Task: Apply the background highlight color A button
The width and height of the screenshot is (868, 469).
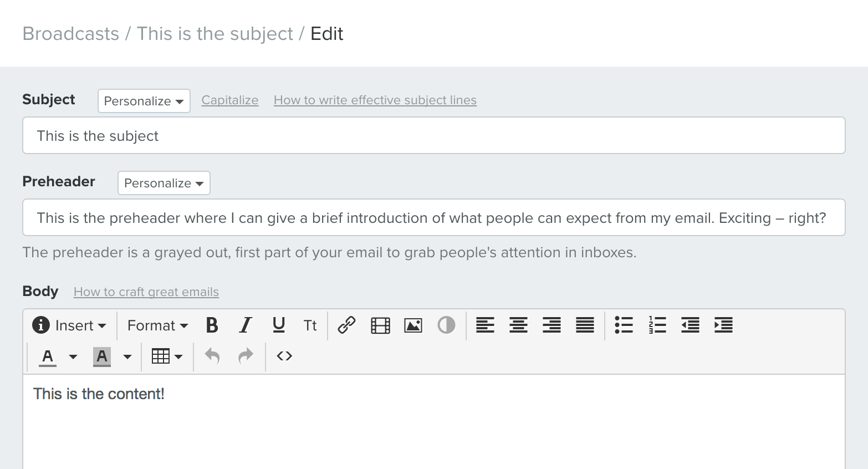Action: [102, 356]
